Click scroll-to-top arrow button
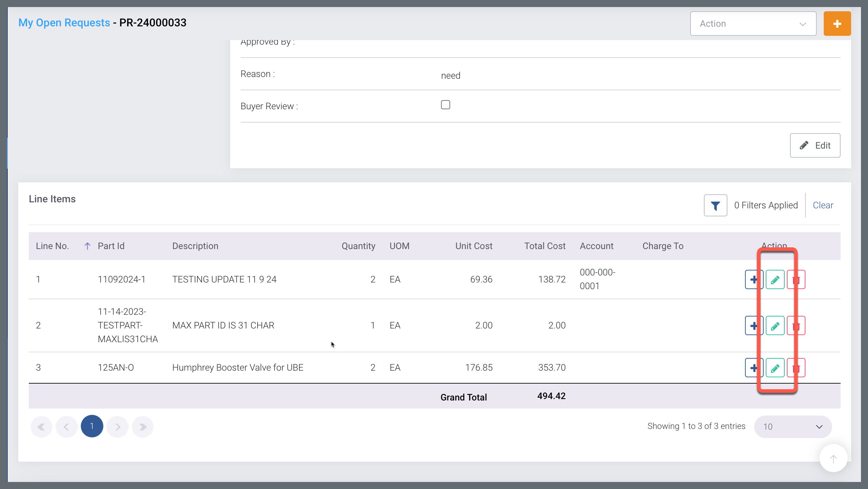This screenshot has width=868, height=489. coord(833,458)
